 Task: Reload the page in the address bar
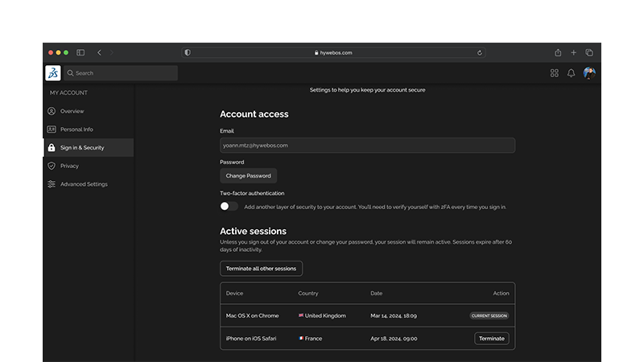[480, 53]
